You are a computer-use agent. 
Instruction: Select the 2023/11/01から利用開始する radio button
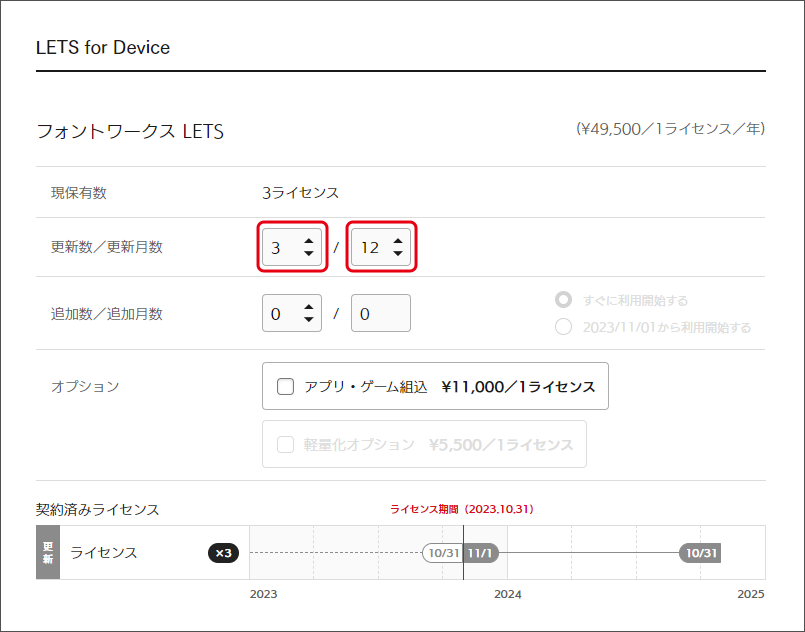[x=563, y=327]
